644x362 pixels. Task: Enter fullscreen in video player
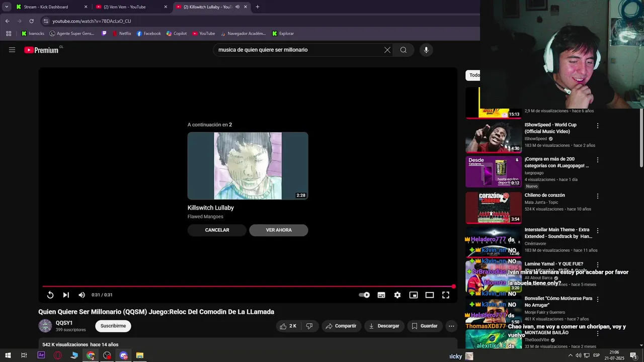446,295
